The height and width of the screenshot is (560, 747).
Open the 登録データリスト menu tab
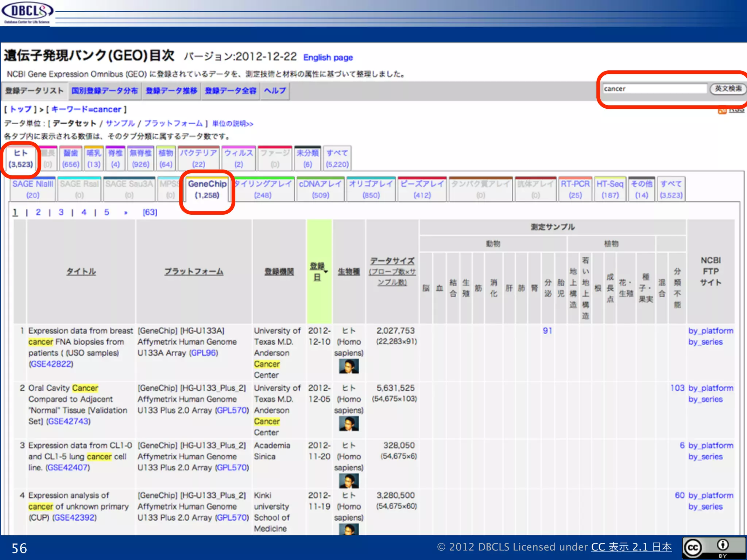click(34, 90)
